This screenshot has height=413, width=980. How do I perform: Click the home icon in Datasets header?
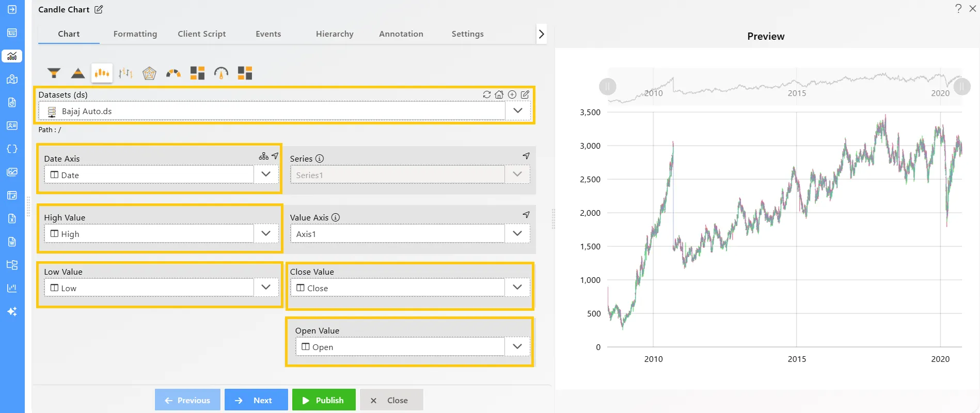pos(499,94)
